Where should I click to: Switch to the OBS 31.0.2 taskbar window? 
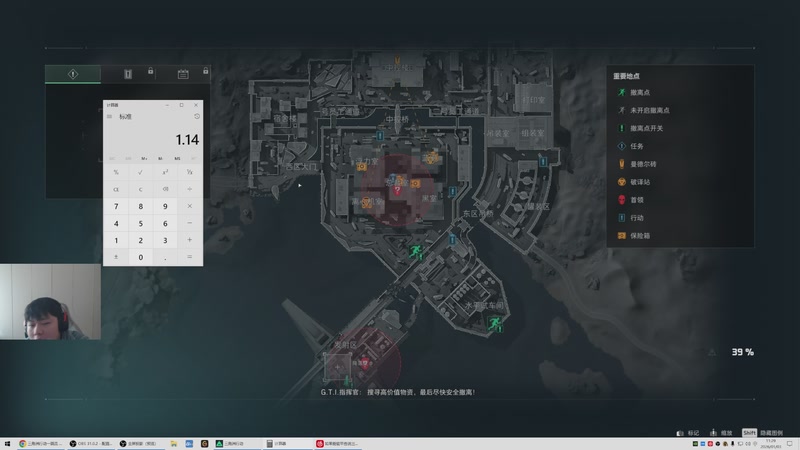tap(91, 444)
